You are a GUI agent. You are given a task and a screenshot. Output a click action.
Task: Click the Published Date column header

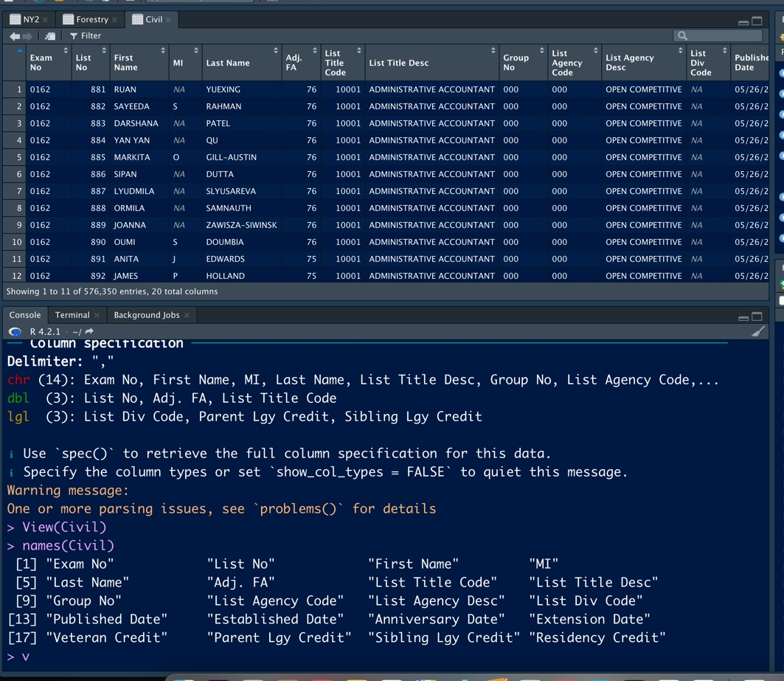750,63
